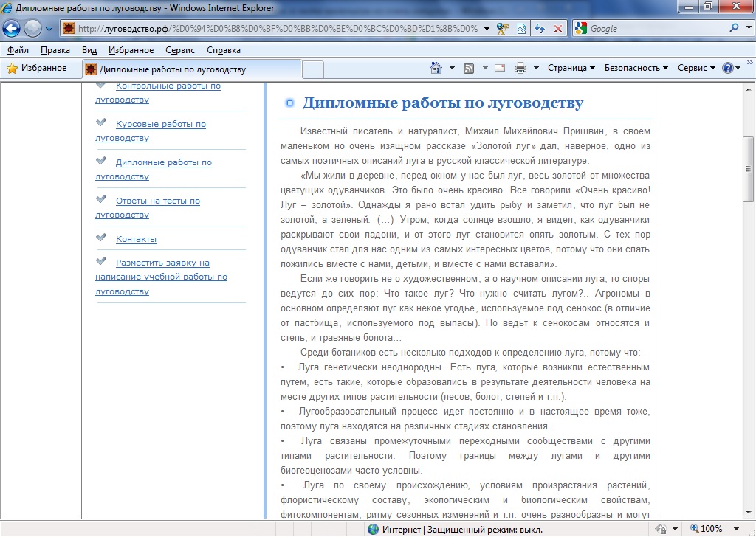Screen dimensions: 756x537
Task: Click the scrollbar up arrow
Action: coord(749,89)
